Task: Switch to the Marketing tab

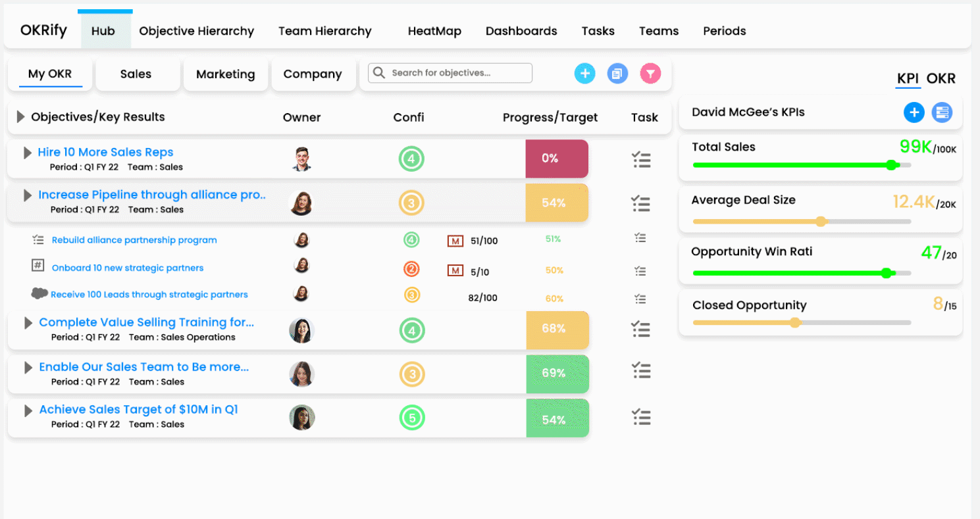Action: (225, 74)
